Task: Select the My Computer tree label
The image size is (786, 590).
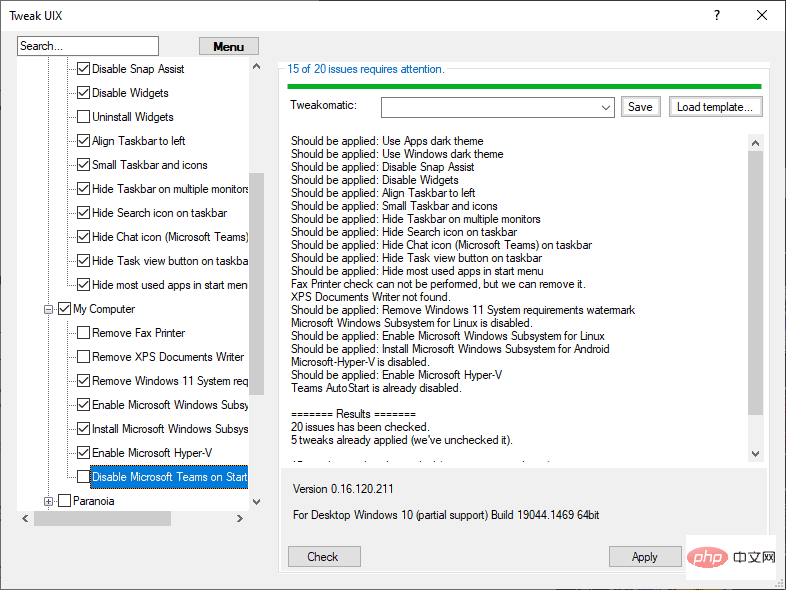Action: (104, 309)
